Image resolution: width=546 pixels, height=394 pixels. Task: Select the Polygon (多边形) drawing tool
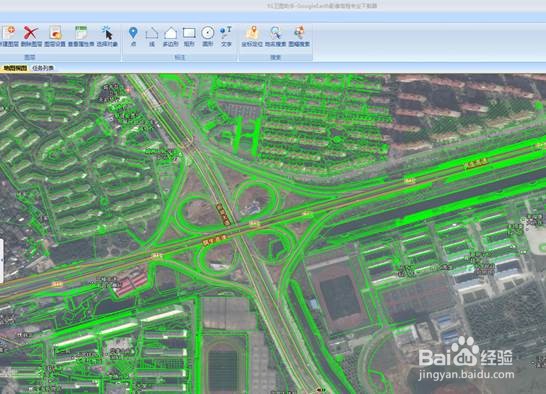click(x=170, y=36)
